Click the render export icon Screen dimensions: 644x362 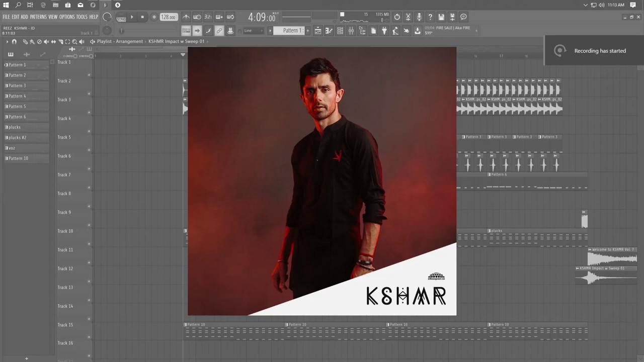coord(452,17)
